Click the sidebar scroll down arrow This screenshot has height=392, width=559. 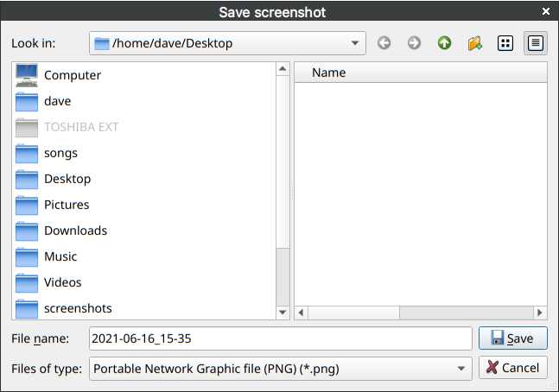(x=283, y=313)
